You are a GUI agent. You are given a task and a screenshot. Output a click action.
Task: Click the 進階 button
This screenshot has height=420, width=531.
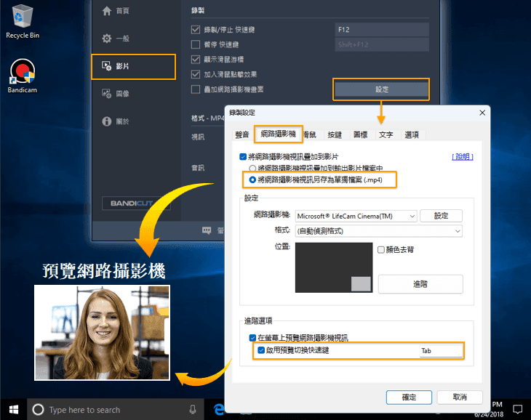point(420,283)
